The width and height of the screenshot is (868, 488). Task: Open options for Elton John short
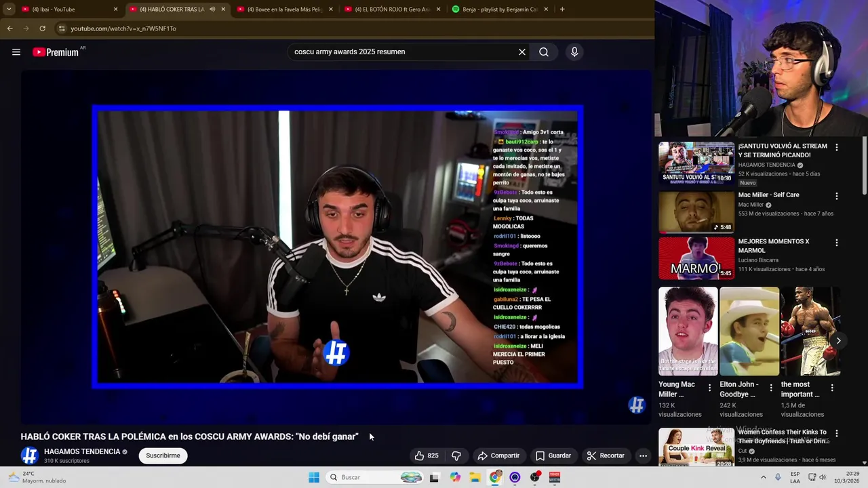[771, 388]
